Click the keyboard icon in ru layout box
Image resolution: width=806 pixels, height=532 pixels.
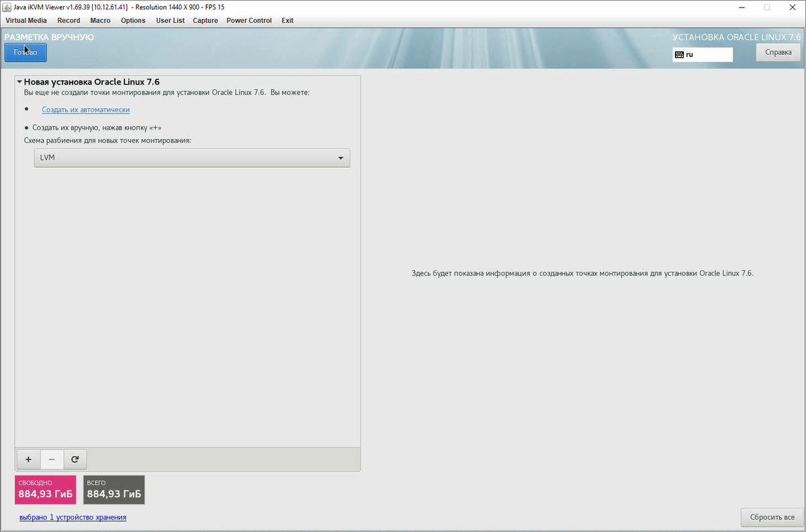coord(679,54)
